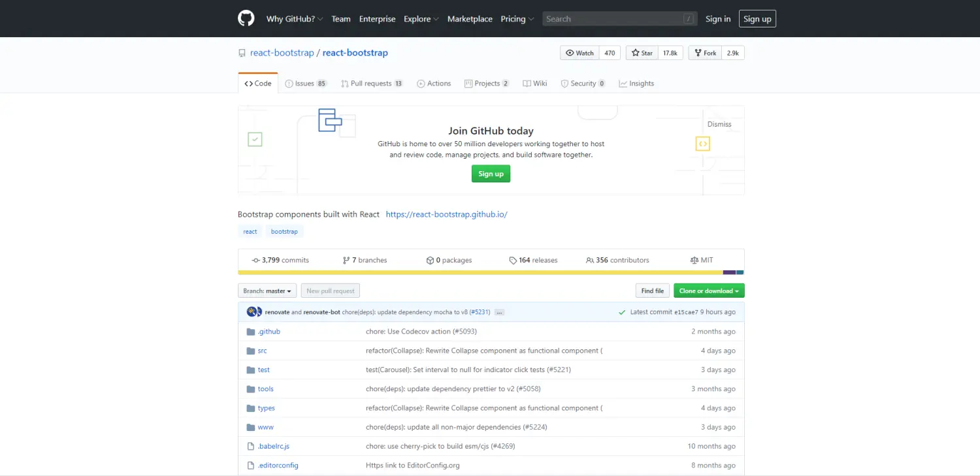The image size is (980, 476).
Task: Click the Watch button
Action: pos(580,53)
